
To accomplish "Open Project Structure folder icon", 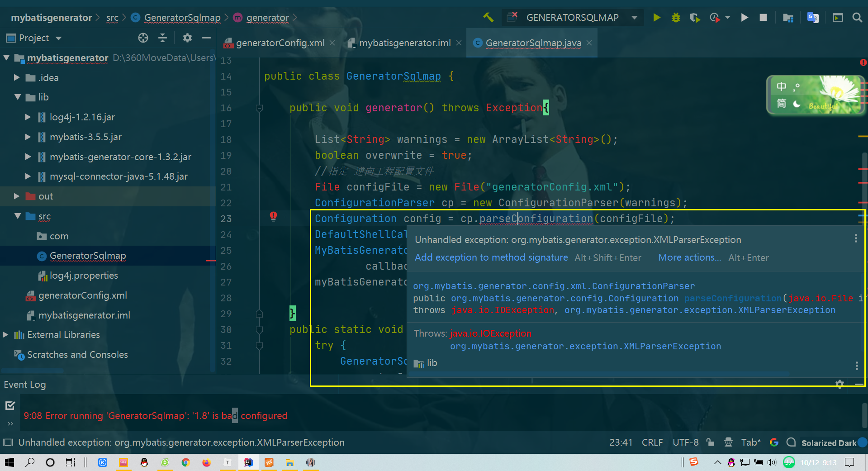I will (788, 18).
